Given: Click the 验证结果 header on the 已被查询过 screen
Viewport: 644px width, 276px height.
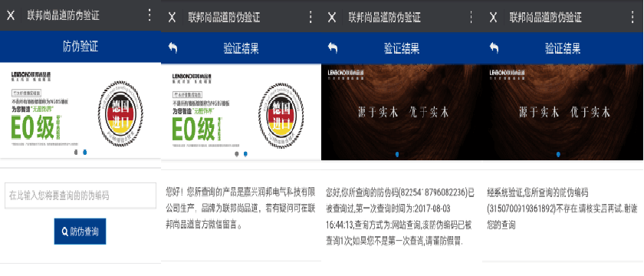Looking at the screenshot, I should point(402,48).
